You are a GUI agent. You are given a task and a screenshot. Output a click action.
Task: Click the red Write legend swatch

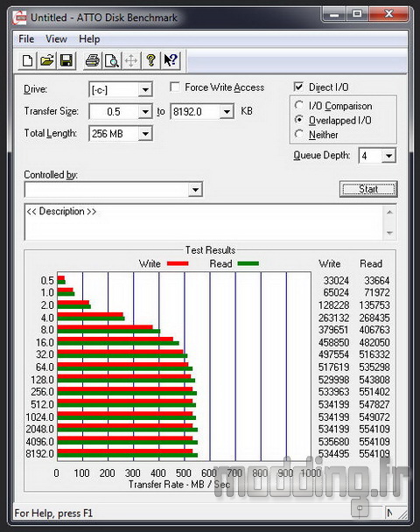click(x=178, y=263)
